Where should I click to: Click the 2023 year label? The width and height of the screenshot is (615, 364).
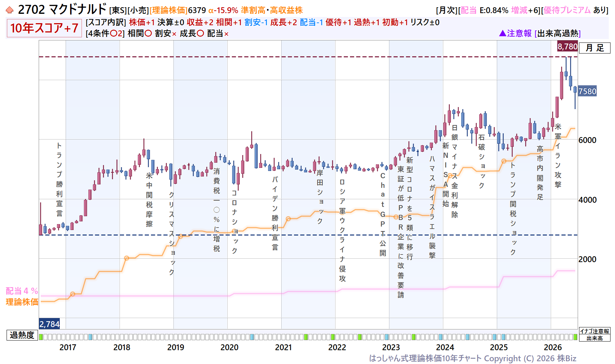coord(391,347)
